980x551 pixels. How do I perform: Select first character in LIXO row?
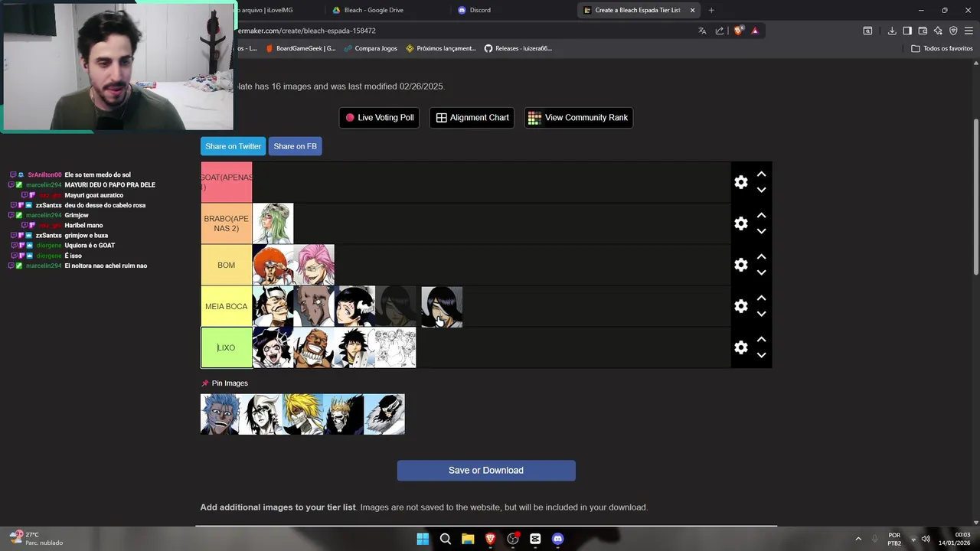coord(273,347)
